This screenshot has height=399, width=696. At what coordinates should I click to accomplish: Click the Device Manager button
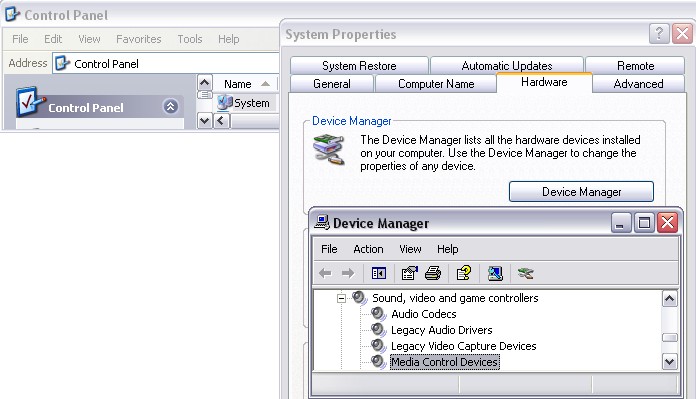coord(581,192)
